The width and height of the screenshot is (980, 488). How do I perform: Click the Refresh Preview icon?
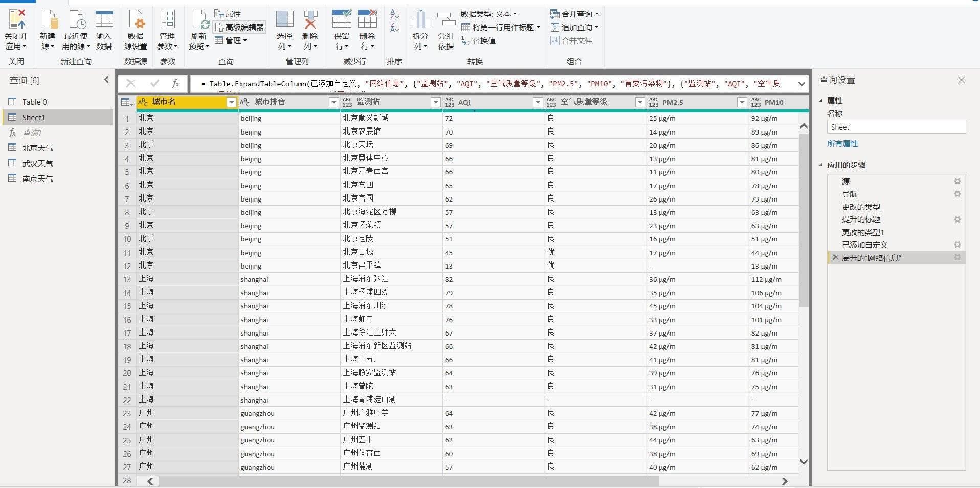pos(199,20)
